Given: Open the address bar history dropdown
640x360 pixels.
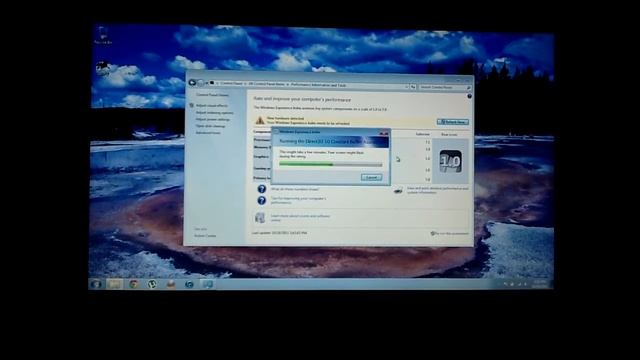Looking at the screenshot, I should coord(407,87).
